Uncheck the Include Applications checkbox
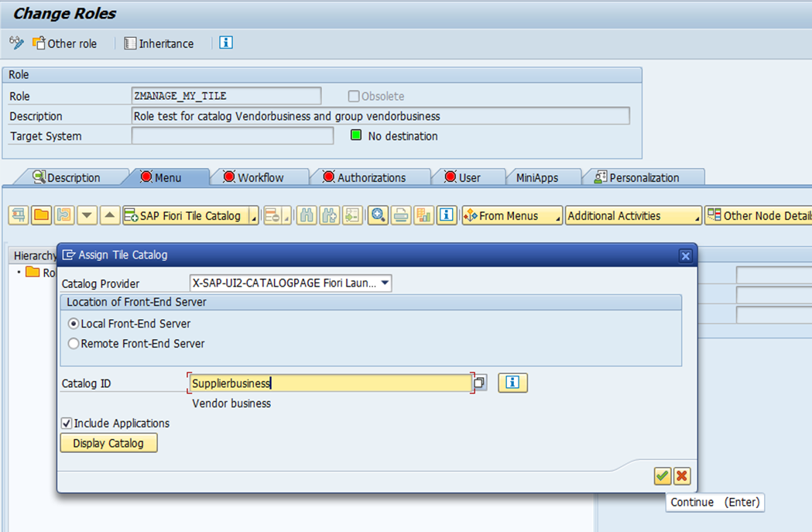This screenshot has height=532, width=812. click(65, 424)
